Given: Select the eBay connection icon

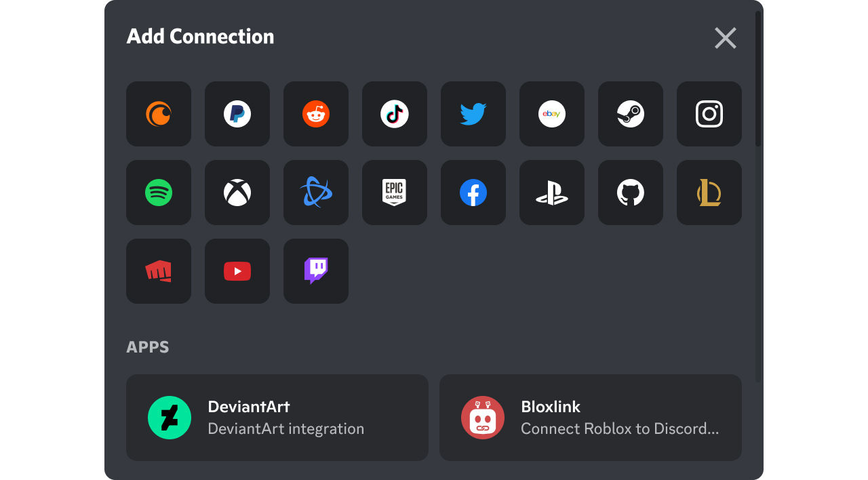Looking at the screenshot, I should coord(552,114).
